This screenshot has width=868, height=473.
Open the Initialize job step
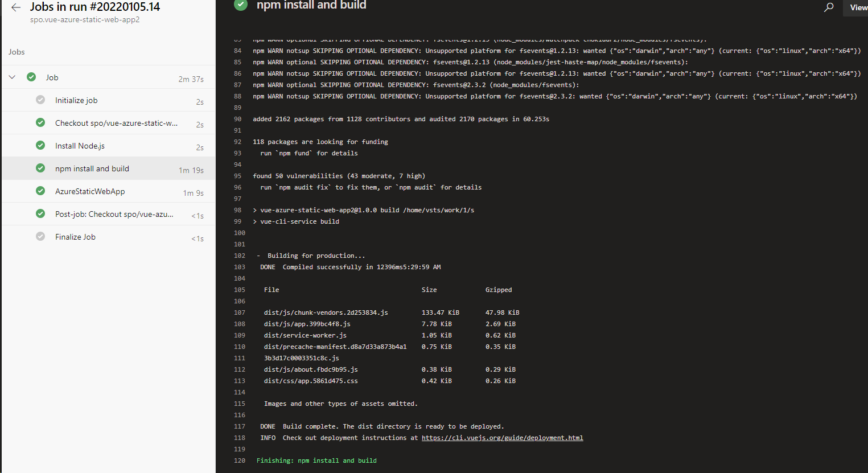(x=108, y=100)
